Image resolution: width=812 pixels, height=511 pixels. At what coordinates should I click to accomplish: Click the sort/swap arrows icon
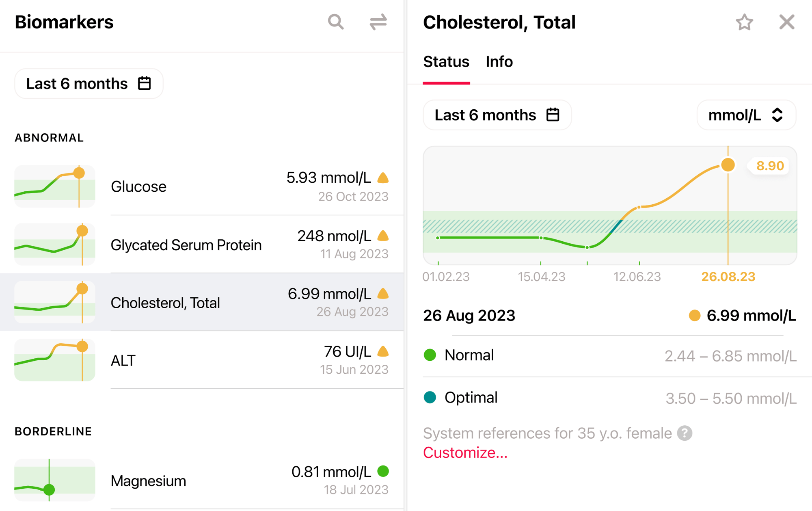(378, 22)
